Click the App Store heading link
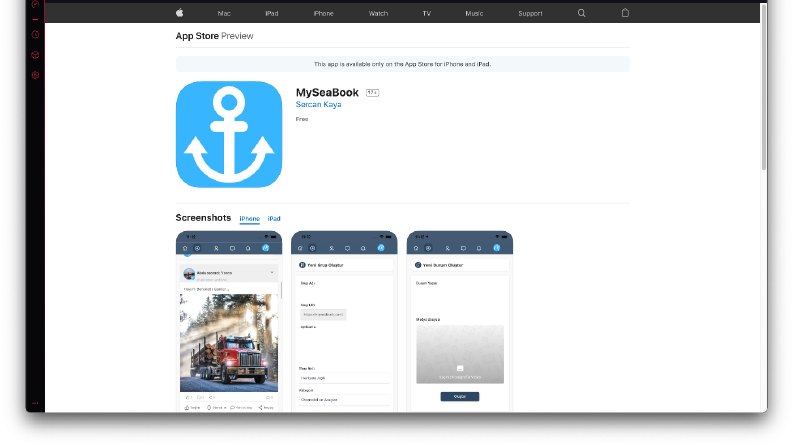 (197, 36)
